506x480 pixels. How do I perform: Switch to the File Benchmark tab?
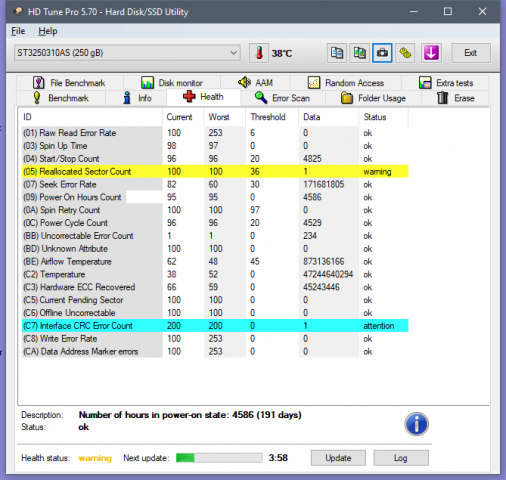[69, 83]
